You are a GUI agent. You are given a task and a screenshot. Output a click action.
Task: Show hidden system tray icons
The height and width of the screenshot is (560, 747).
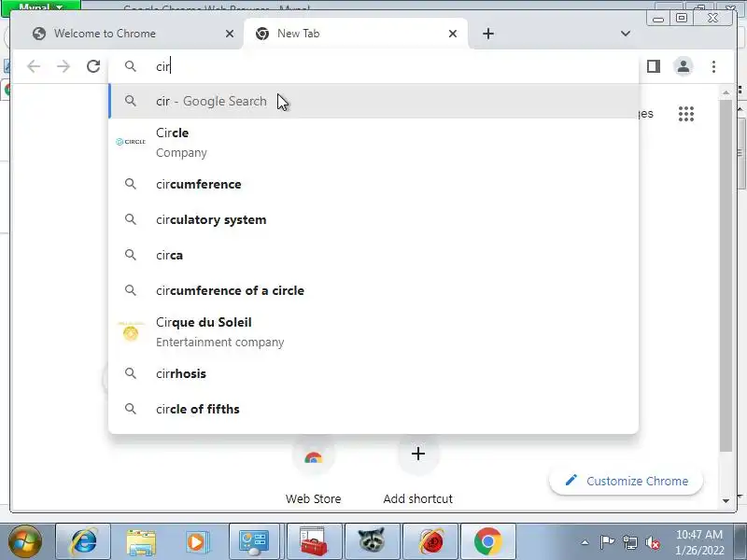click(585, 542)
